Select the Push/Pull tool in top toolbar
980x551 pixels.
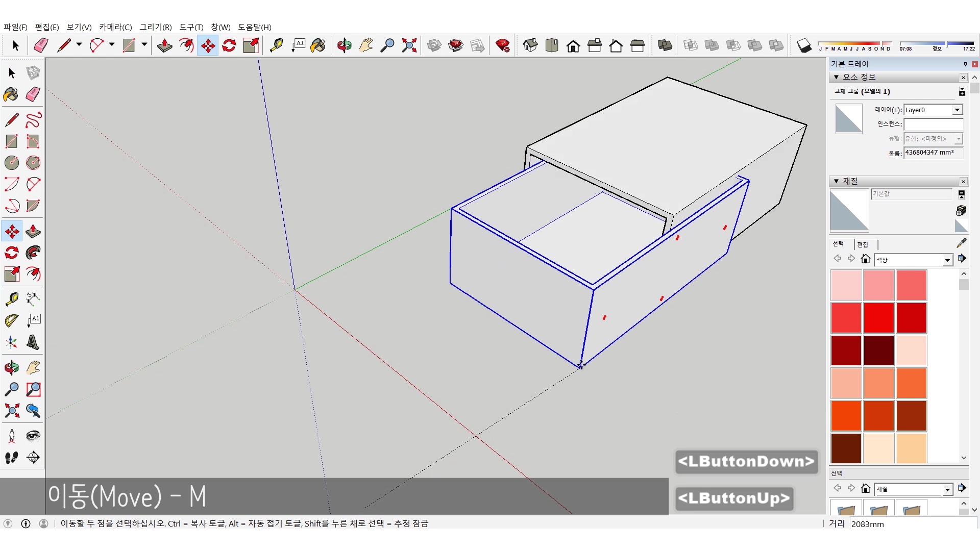tap(164, 45)
